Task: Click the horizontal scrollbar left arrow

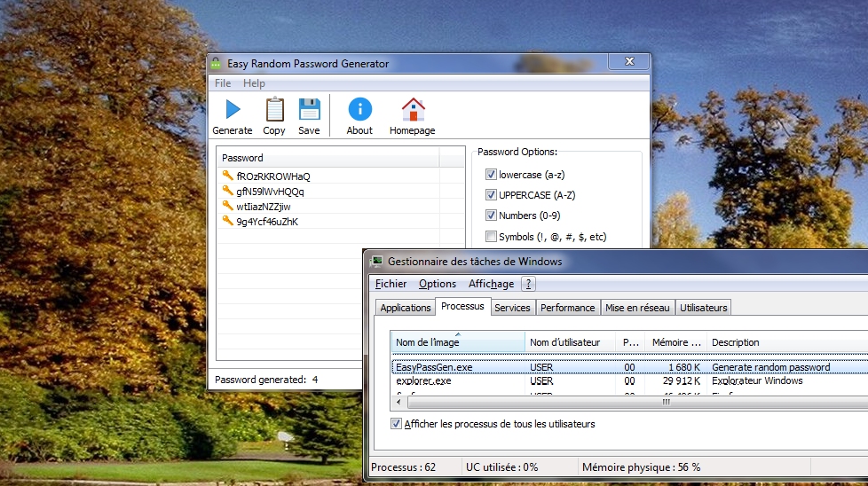Action: pyautogui.click(x=398, y=402)
